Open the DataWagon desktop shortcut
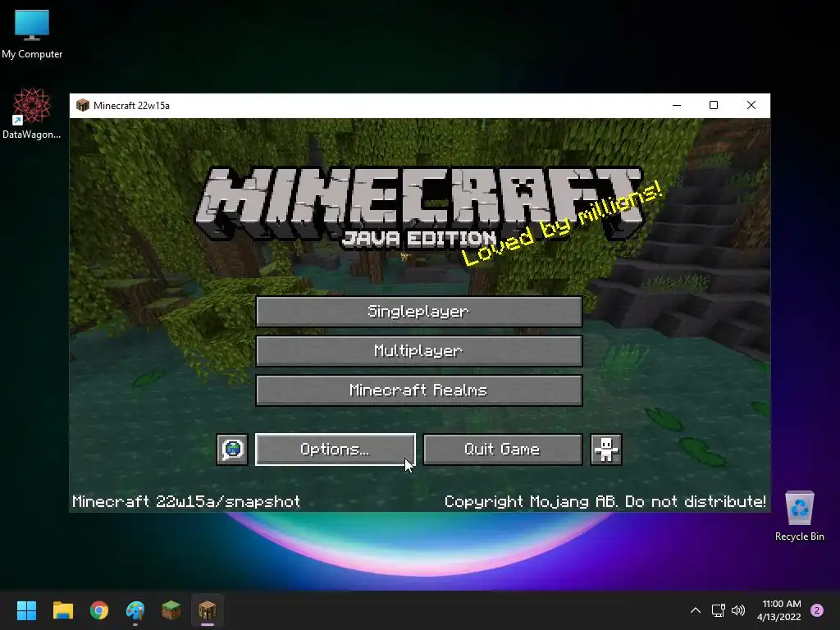Screen dimensions: 840x630 (x=32, y=113)
